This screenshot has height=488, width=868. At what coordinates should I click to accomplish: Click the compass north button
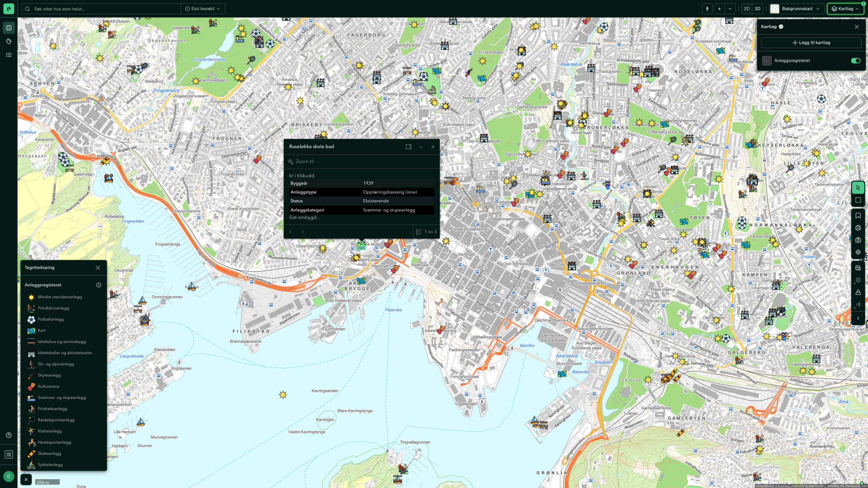[707, 9]
